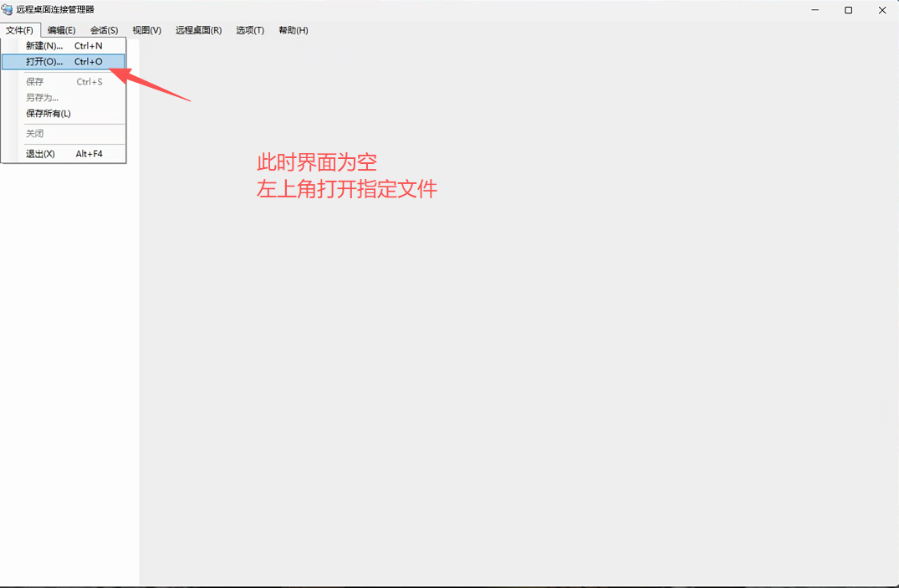The image size is (899, 588).
Task: Open the 视图(V) menu
Action: tap(146, 30)
